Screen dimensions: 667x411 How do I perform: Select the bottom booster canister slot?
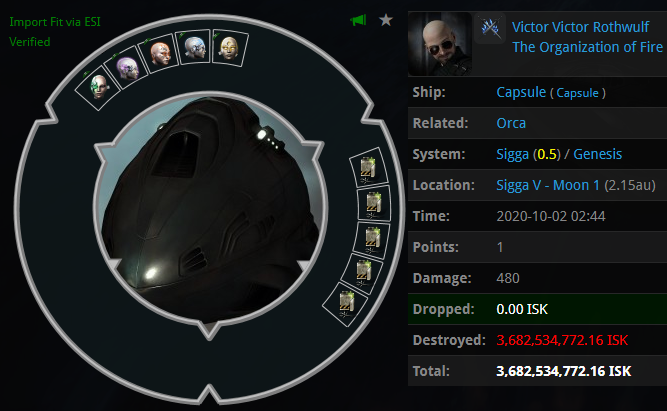click(345, 304)
